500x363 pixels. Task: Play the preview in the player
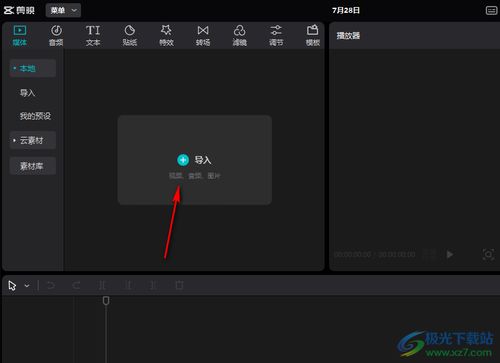pyautogui.click(x=450, y=254)
